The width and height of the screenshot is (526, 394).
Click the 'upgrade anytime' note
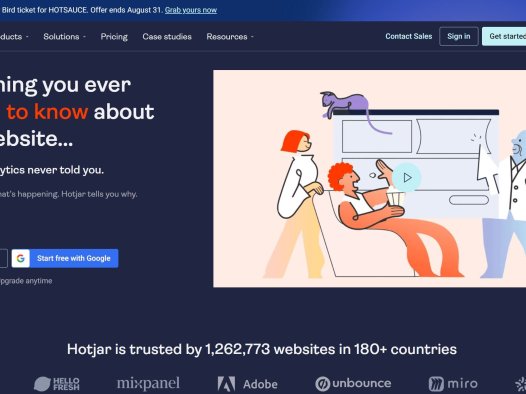click(x=26, y=281)
